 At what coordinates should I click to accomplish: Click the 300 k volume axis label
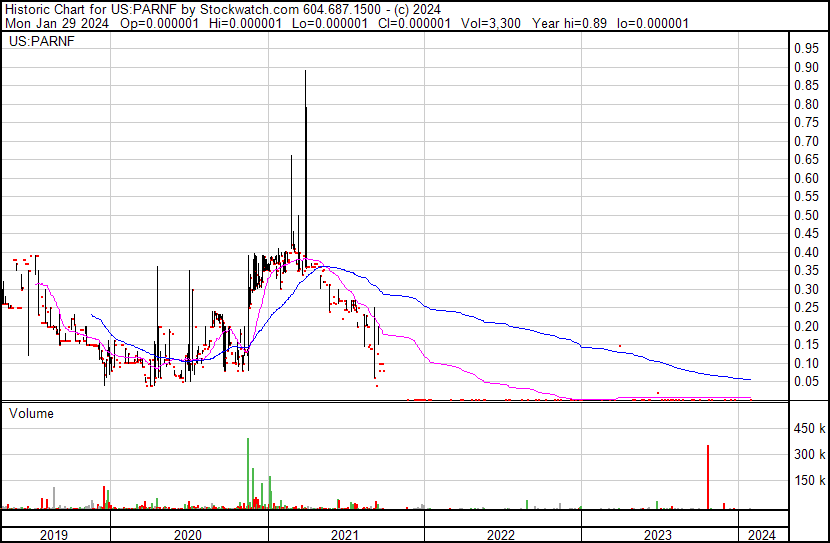(808, 455)
